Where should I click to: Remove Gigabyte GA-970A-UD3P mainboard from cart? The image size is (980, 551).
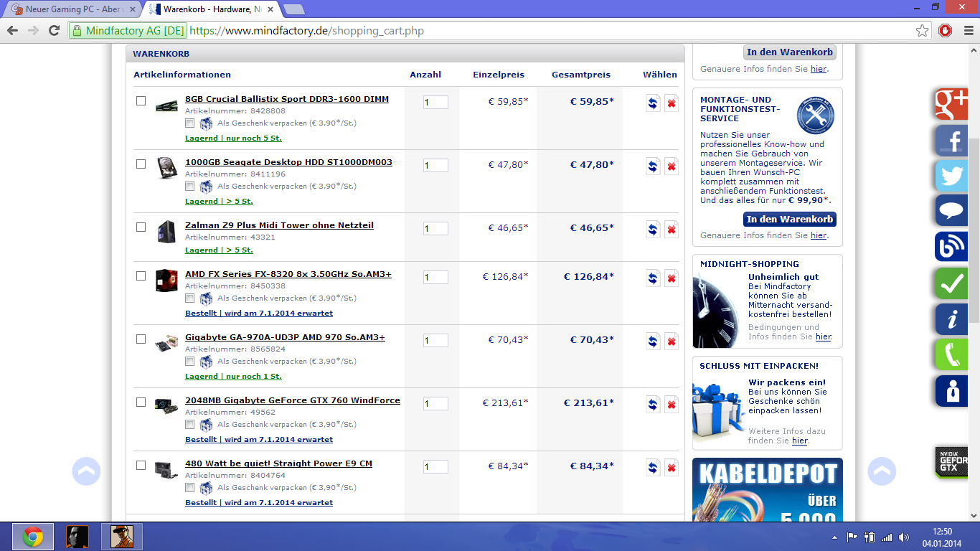coord(672,341)
